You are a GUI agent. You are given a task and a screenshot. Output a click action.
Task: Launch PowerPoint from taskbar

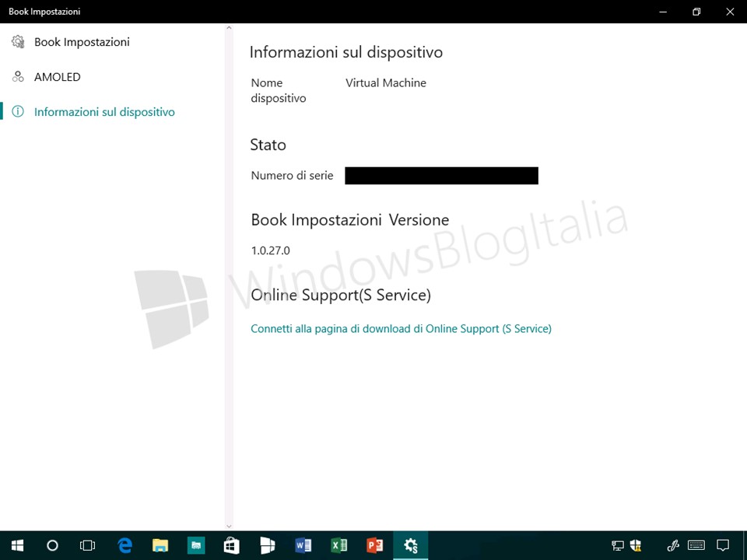coord(374,545)
